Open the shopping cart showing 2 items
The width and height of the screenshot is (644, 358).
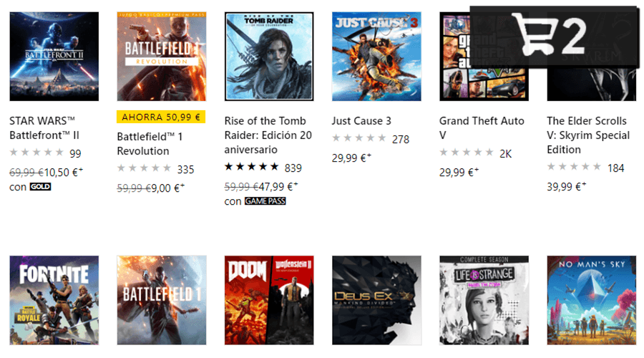click(554, 37)
